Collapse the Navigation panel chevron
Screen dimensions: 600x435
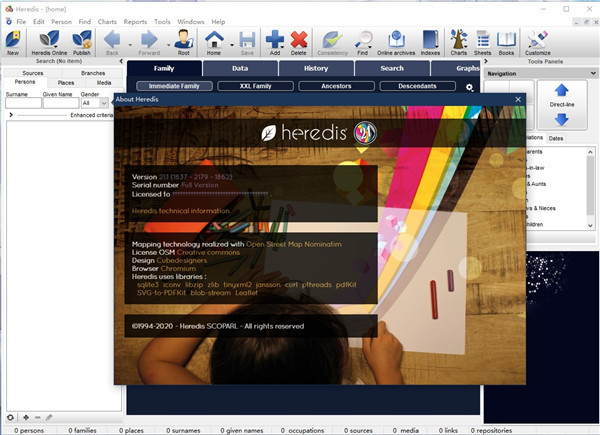point(589,73)
